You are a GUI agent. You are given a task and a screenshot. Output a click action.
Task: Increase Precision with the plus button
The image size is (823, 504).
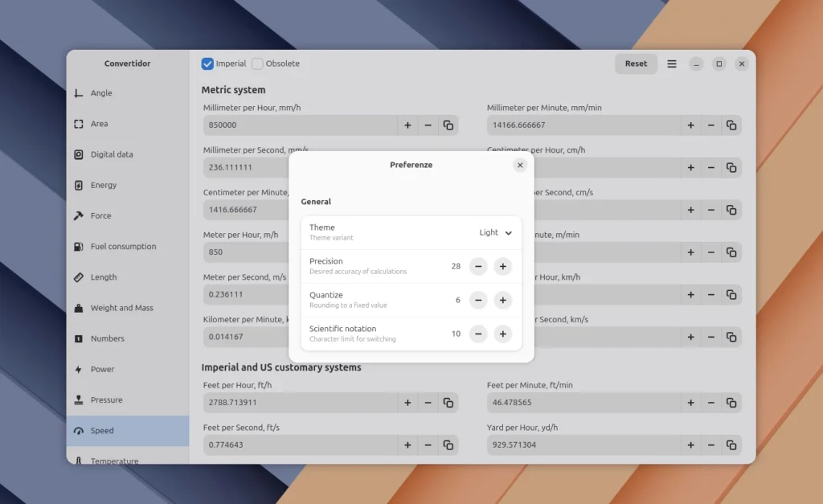(502, 266)
